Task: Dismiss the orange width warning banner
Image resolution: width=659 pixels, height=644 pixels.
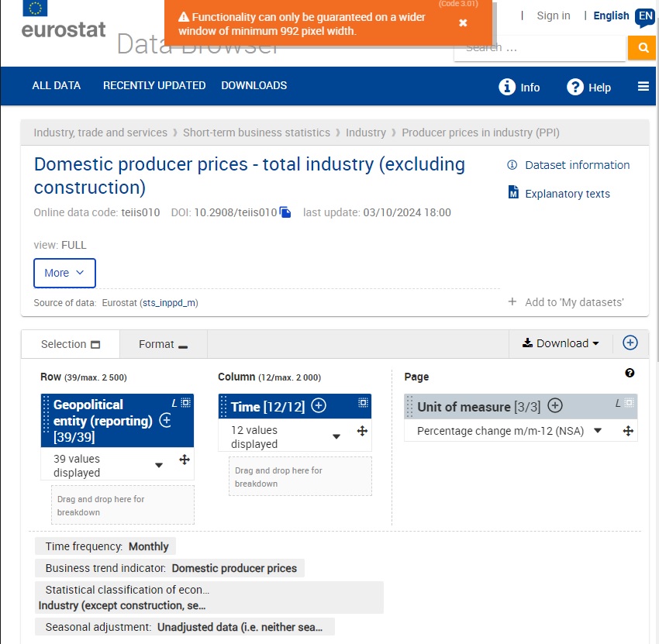Action: tap(463, 22)
